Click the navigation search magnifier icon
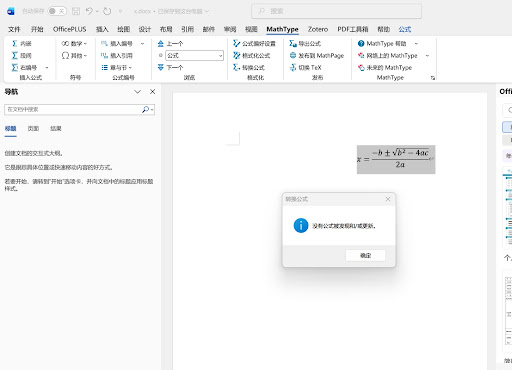This screenshot has height=370, width=512. pos(145,109)
